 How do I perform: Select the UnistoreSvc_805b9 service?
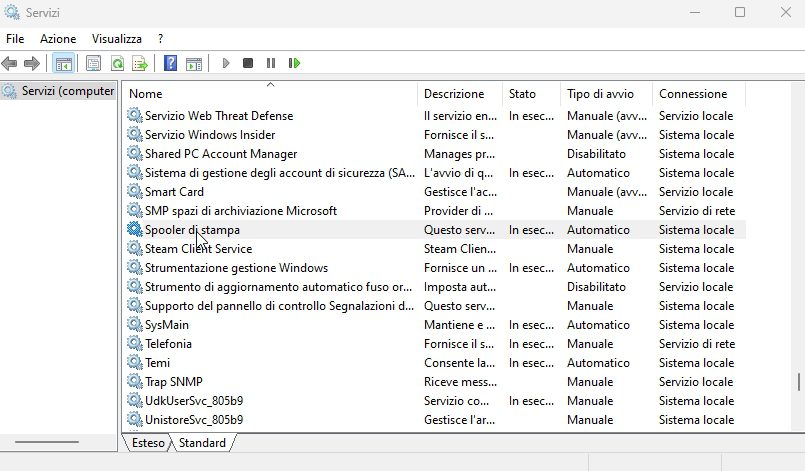[194, 420]
